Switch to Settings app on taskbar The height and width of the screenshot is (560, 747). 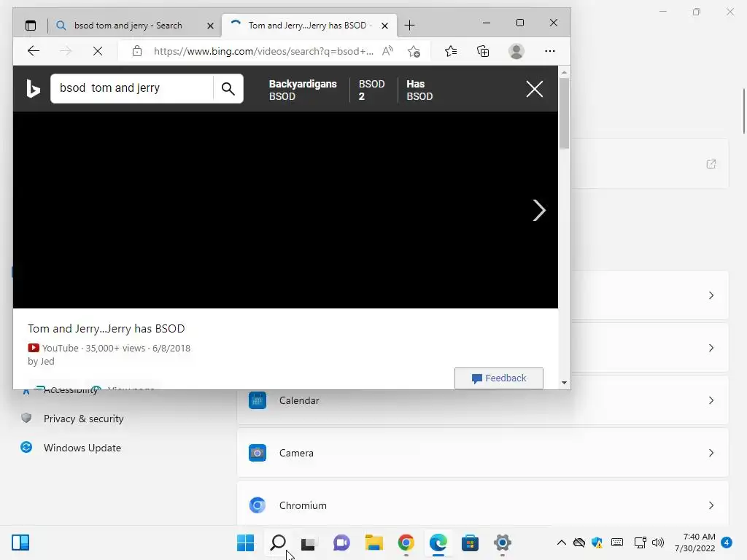(502, 542)
